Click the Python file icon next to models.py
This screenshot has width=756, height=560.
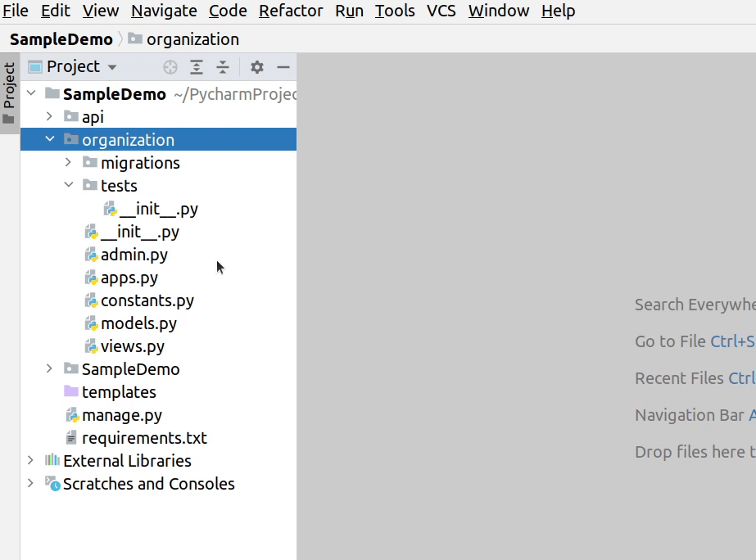click(91, 323)
